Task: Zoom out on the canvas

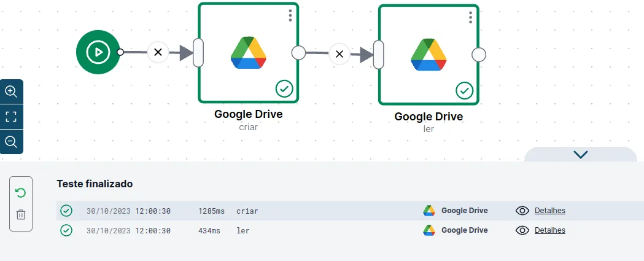Action: (x=11, y=142)
